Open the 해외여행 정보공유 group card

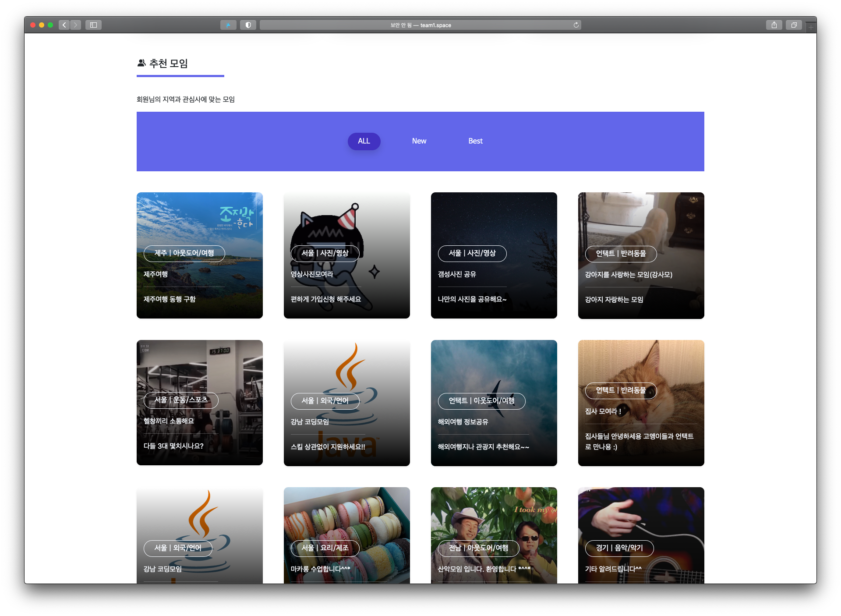tap(494, 403)
